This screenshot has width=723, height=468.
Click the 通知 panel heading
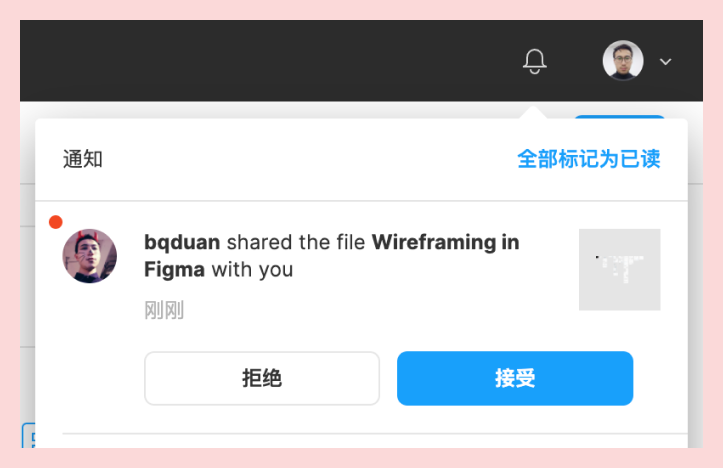(83, 159)
